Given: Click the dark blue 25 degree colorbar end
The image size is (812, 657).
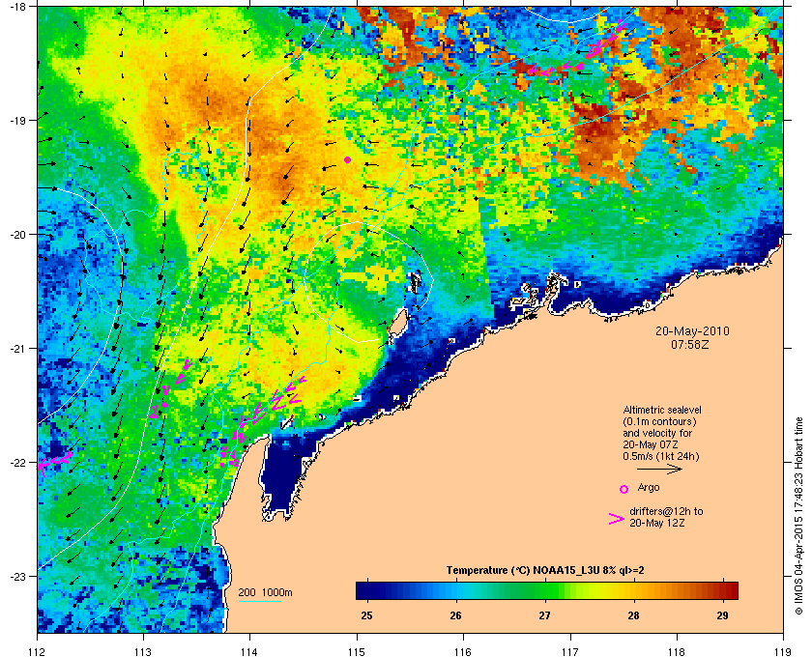Looking at the screenshot, I should click(362, 590).
